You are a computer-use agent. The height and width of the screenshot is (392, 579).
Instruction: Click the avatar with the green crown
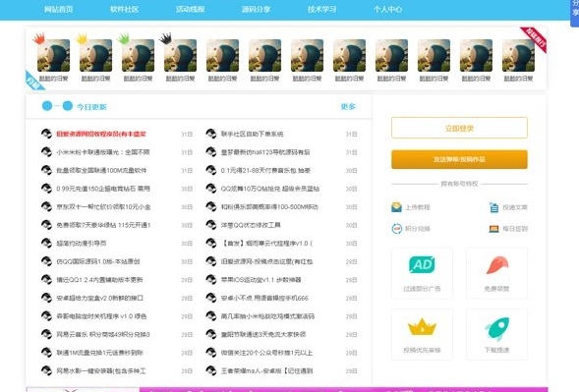point(138,55)
